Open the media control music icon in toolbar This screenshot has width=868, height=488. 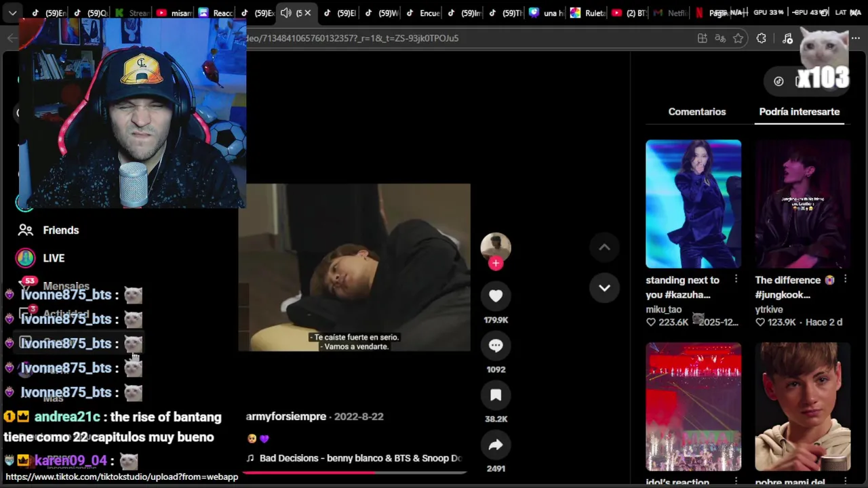[787, 38]
